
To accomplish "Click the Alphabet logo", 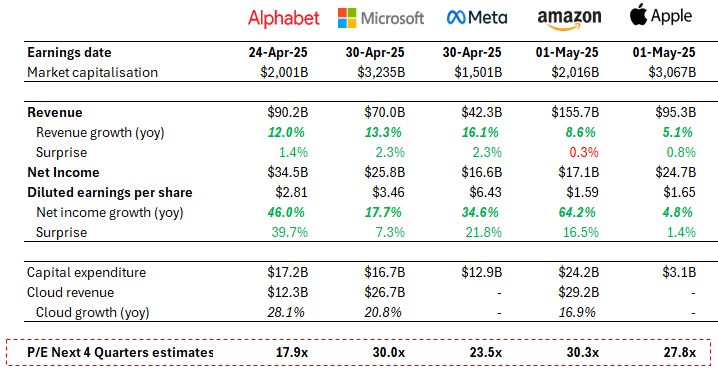I will pyautogui.click(x=283, y=18).
